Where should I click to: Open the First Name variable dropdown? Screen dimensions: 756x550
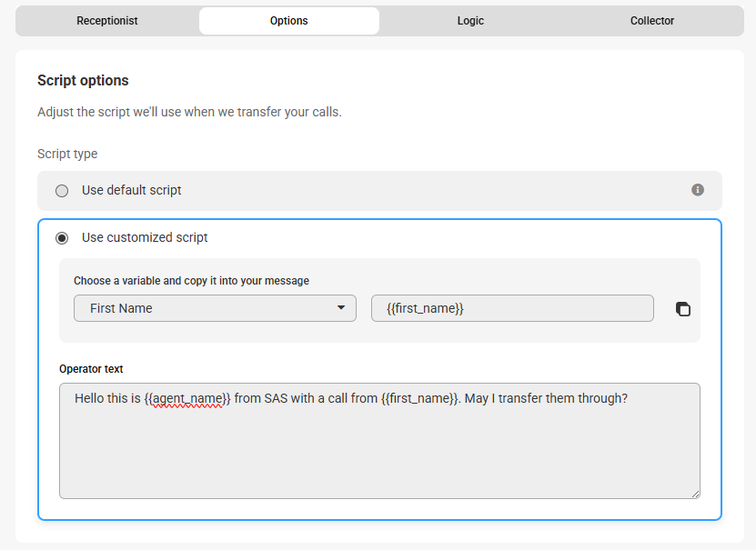[215, 308]
